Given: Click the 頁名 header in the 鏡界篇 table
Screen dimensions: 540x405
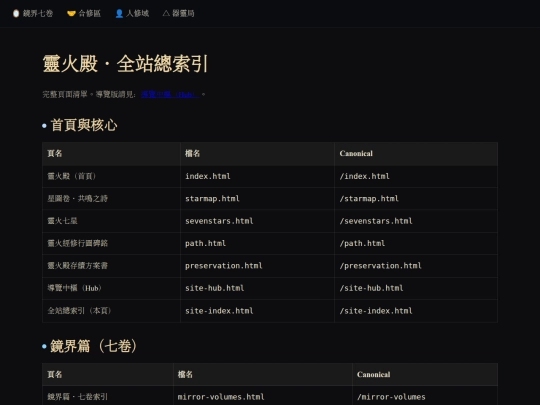Looking at the screenshot, I should pyautogui.click(x=108, y=374).
